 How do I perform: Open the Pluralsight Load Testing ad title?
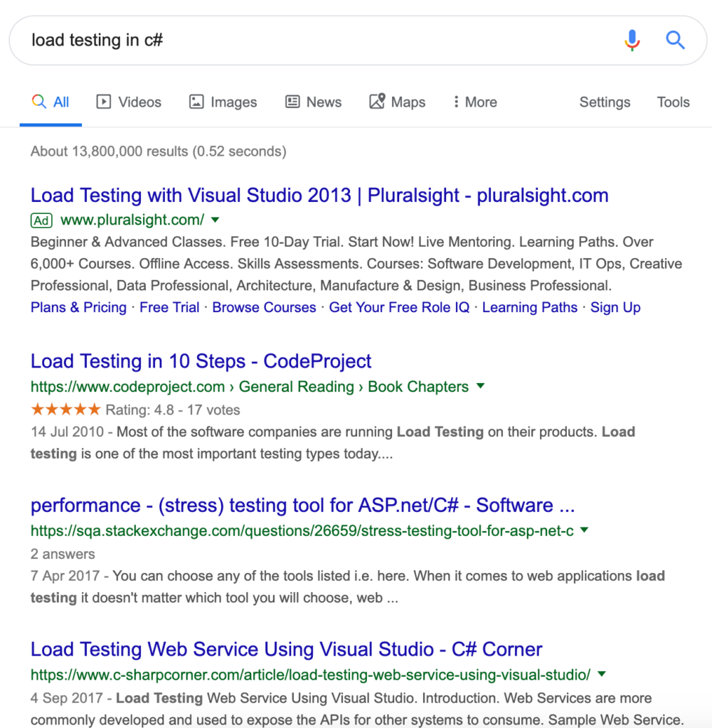pyautogui.click(x=319, y=195)
